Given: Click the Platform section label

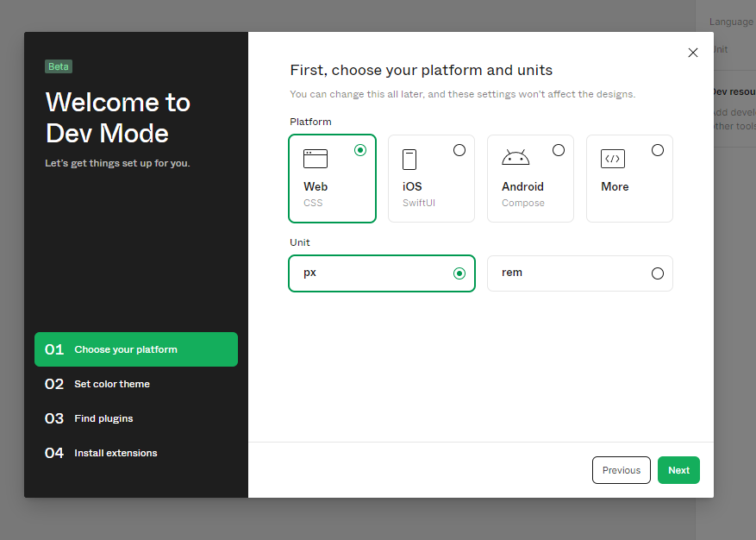Looking at the screenshot, I should [x=310, y=122].
